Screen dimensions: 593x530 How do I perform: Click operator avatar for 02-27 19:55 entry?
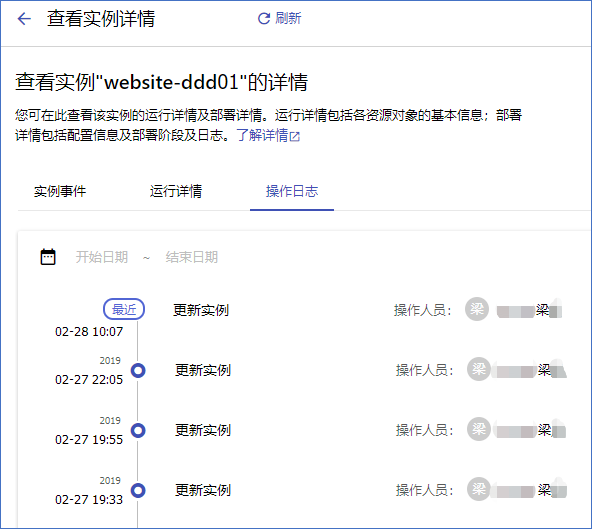[479, 429]
